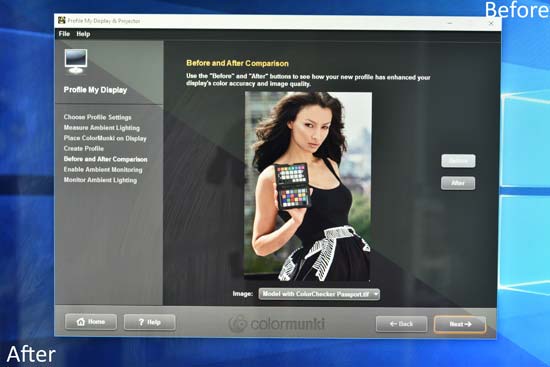Click the house icon on Home button

tap(81, 322)
